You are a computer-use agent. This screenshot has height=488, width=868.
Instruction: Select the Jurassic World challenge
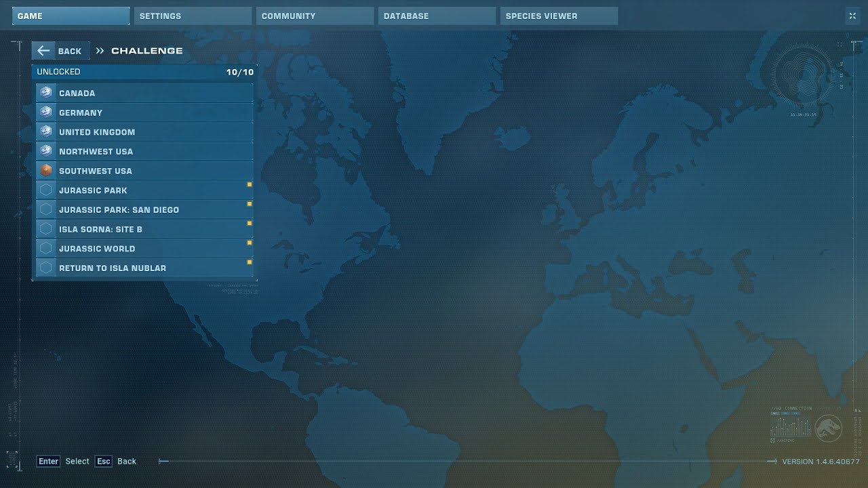pyautogui.click(x=144, y=249)
